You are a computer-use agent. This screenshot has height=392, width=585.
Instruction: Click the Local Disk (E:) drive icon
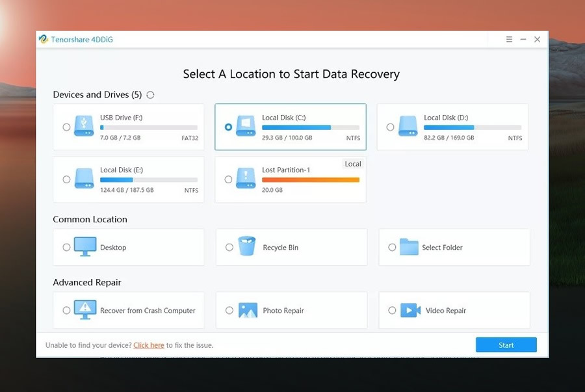coord(84,178)
